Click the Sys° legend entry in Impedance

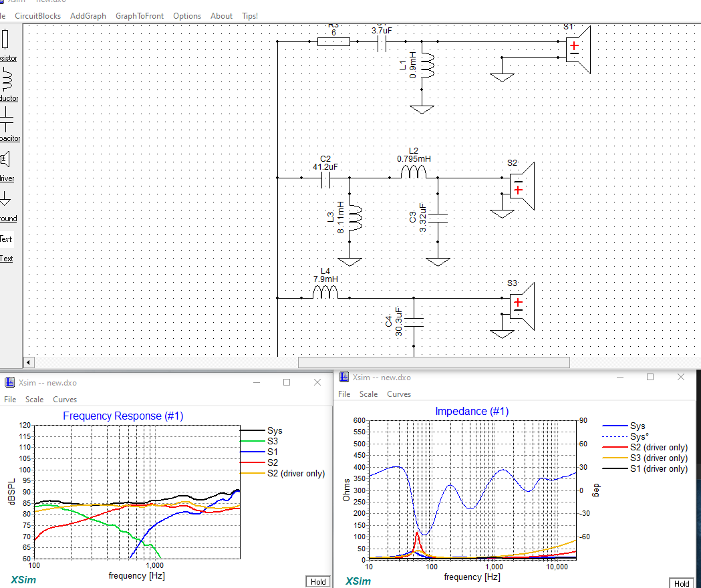tap(626, 437)
